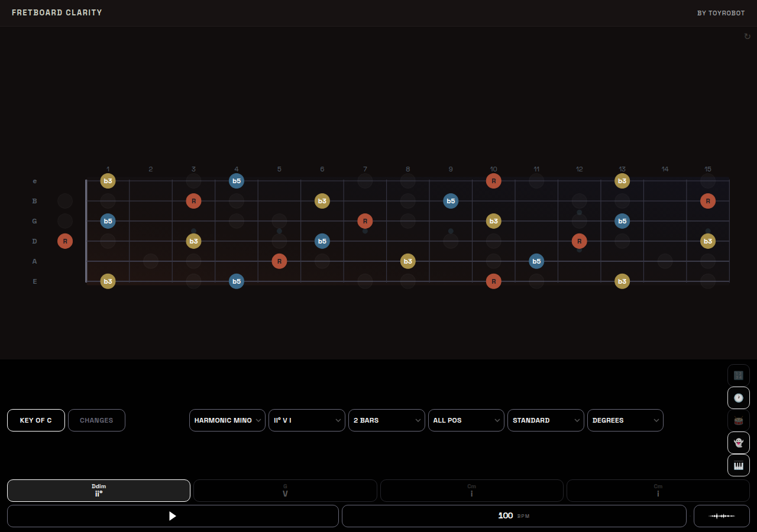Viewport: 757px width, 532px height.
Task: Open the II° V I progression selector
Action: (x=306, y=420)
